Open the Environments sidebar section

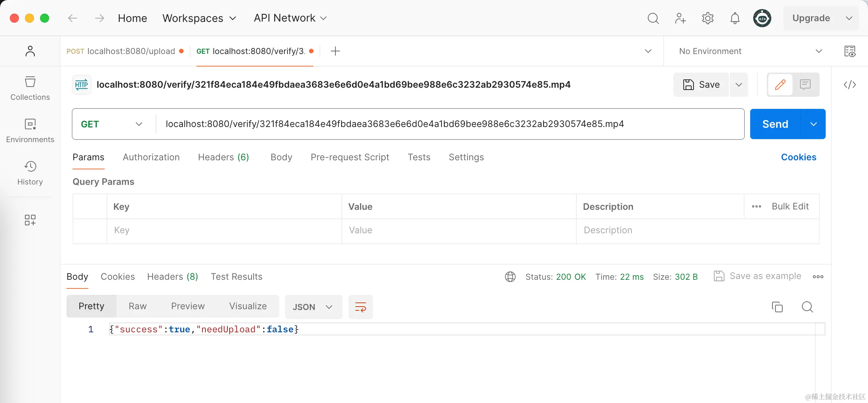pos(30,131)
